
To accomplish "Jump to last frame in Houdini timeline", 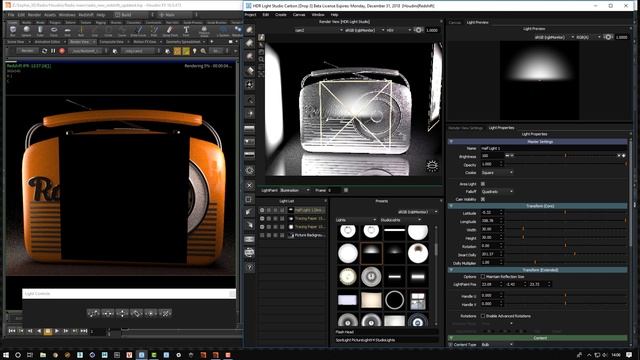I will [84, 331].
